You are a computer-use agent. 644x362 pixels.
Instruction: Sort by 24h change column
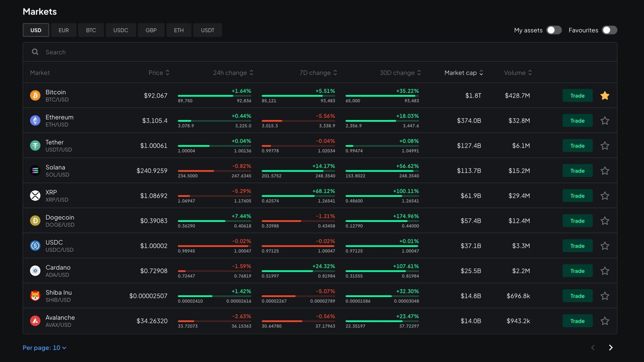click(x=233, y=73)
